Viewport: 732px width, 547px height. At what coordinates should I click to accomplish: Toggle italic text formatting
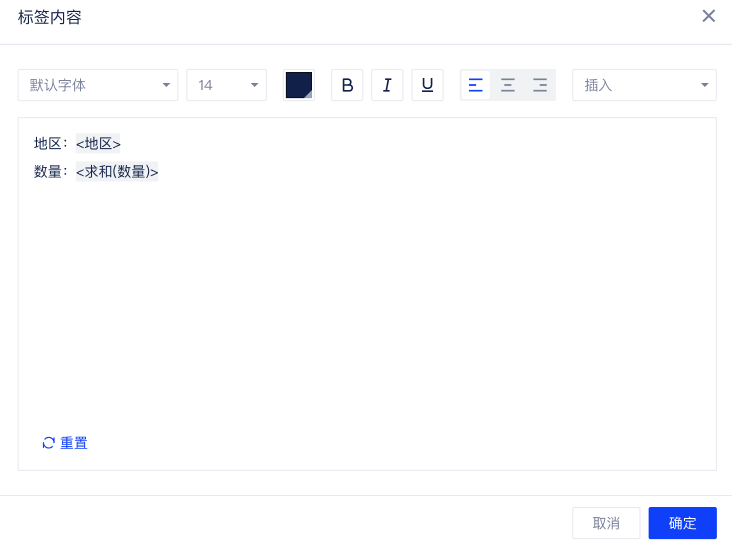(x=387, y=85)
